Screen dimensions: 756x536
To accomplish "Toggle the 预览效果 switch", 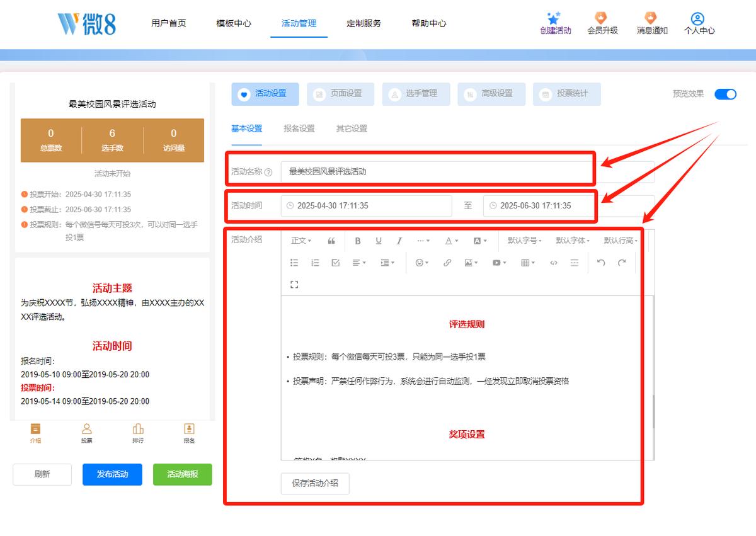I will coord(725,94).
